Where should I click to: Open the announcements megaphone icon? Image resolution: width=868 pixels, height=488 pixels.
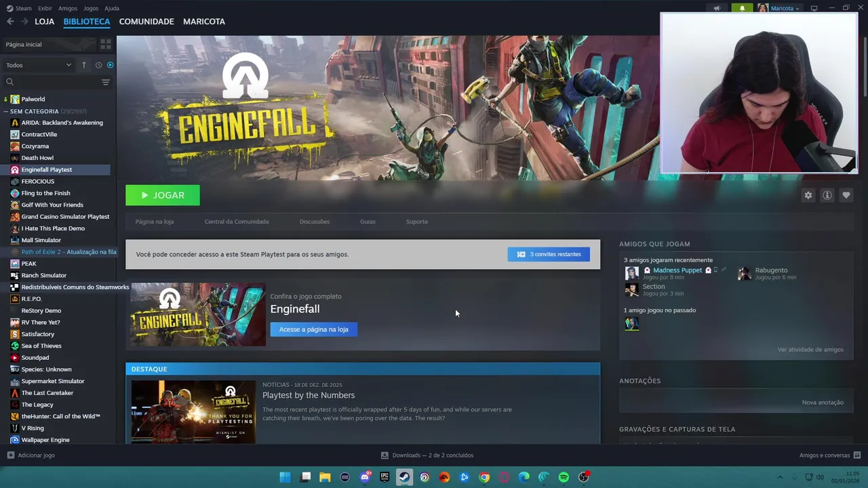pyautogui.click(x=717, y=8)
